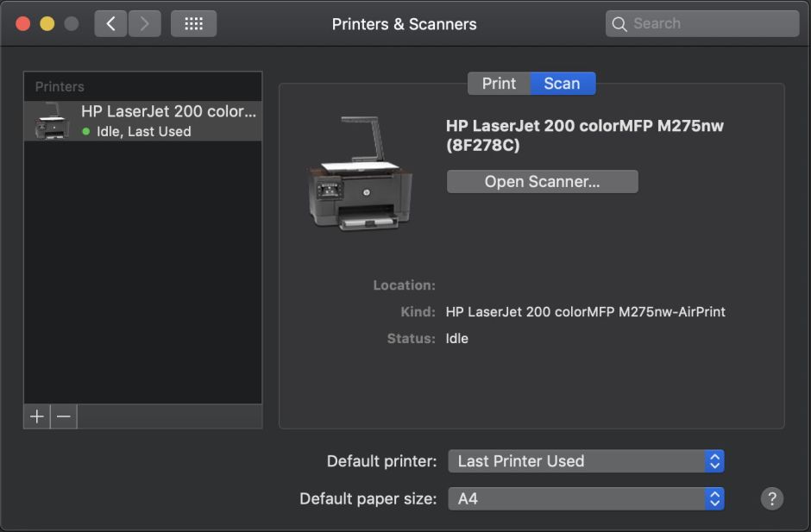811x532 pixels.
Task: Click the yellow minimize window button
Action: 47,24
